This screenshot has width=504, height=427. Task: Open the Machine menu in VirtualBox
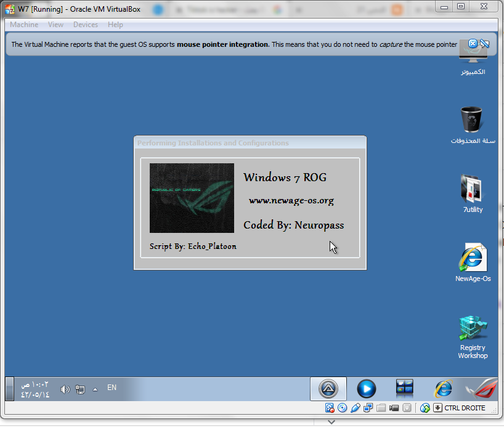[24, 25]
